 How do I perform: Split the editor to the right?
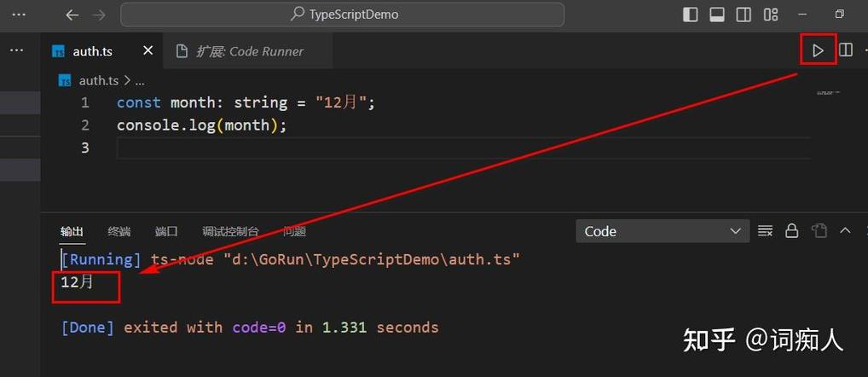pyautogui.click(x=845, y=50)
